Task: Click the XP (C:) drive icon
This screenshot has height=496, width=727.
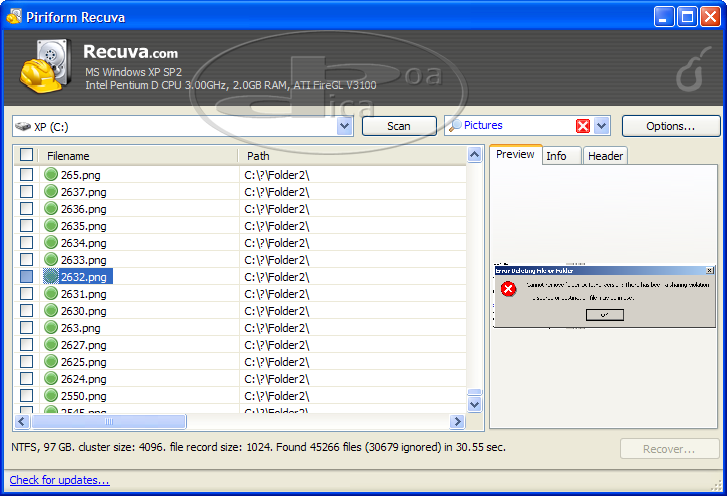Action: (23, 127)
